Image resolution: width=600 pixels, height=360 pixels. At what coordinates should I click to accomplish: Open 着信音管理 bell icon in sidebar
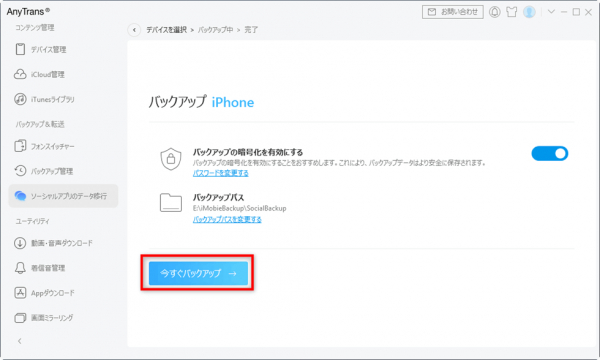20,268
